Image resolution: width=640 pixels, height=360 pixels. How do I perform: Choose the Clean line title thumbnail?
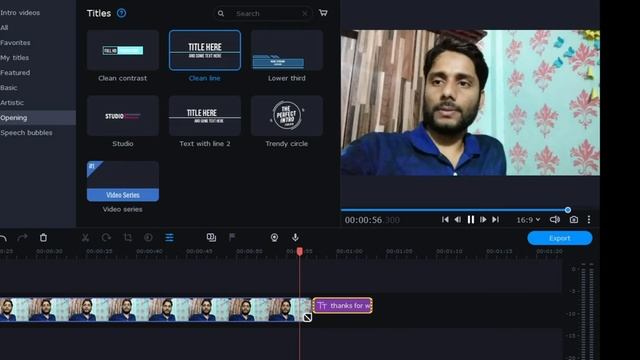click(204, 50)
